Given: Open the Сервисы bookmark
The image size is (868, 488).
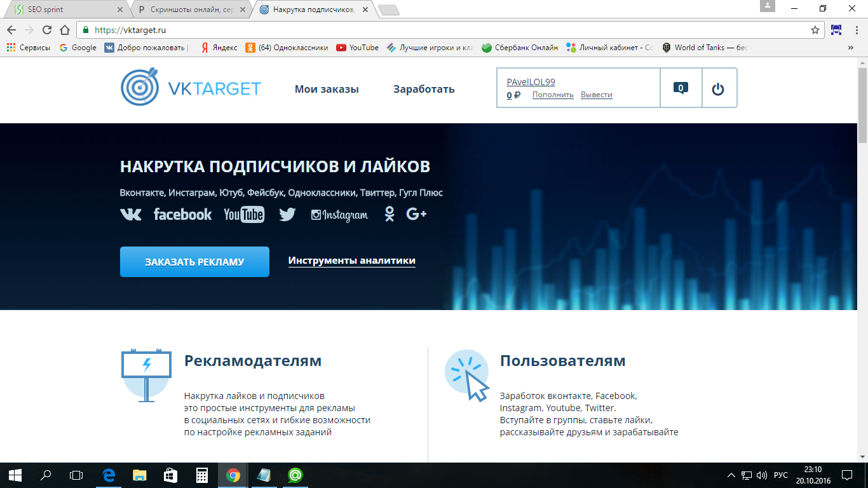Looking at the screenshot, I should coord(28,48).
